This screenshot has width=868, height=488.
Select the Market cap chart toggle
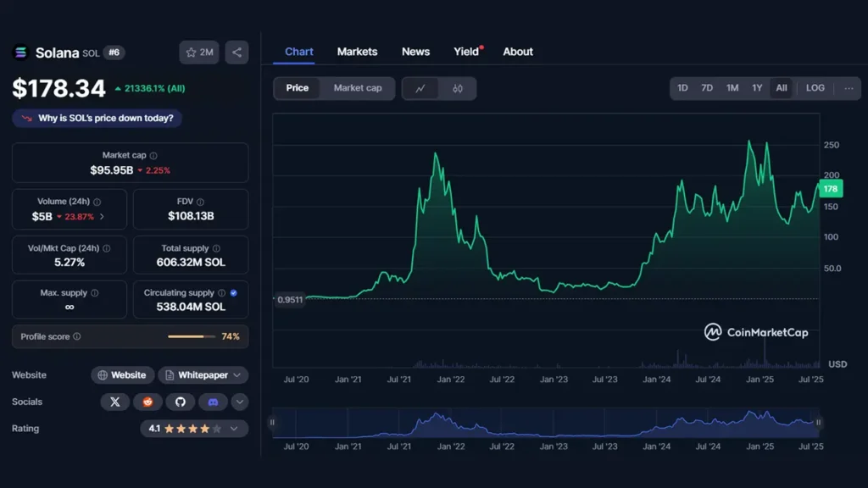coord(358,88)
